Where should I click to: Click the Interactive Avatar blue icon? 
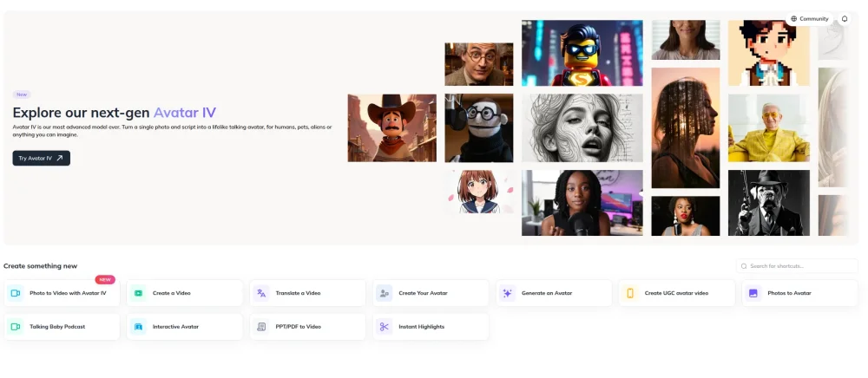pyautogui.click(x=138, y=327)
